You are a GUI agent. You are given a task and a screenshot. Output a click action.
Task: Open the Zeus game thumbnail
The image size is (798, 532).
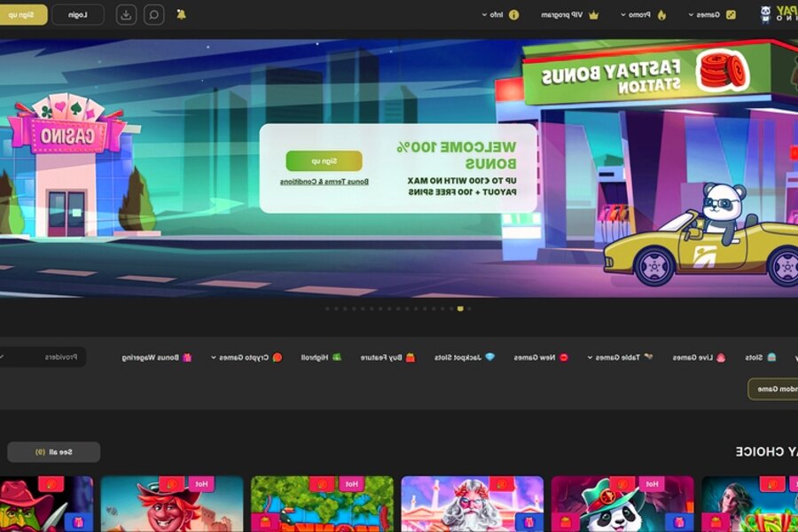pyautogui.click(x=473, y=504)
